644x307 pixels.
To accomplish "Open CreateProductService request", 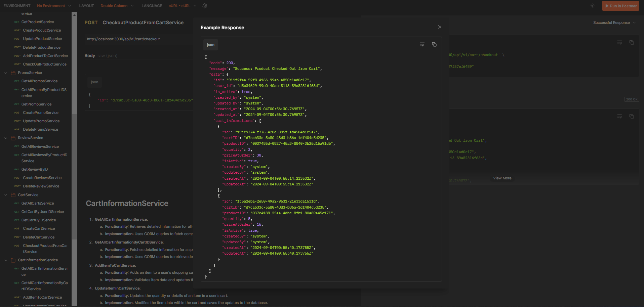I will 42,30.
